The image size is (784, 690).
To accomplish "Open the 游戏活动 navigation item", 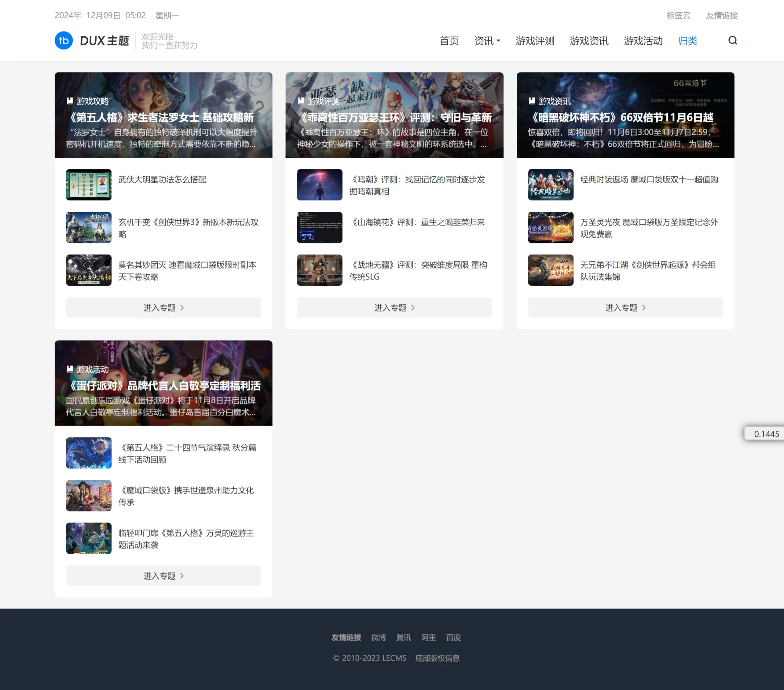I will [x=643, y=41].
